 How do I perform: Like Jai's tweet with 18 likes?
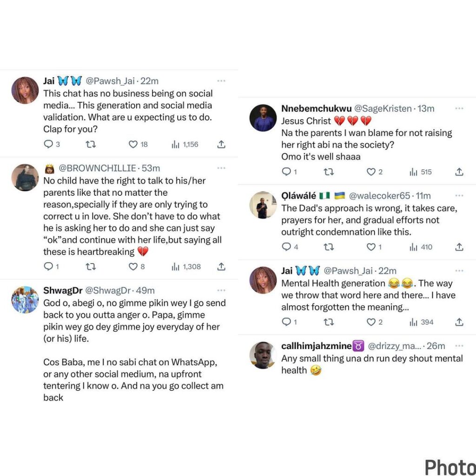133,145
